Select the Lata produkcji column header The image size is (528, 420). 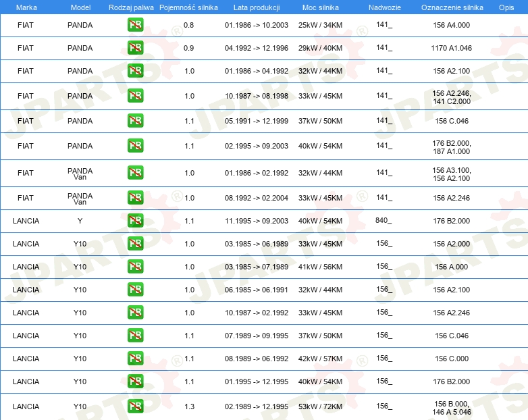pyautogui.click(x=257, y=7)
